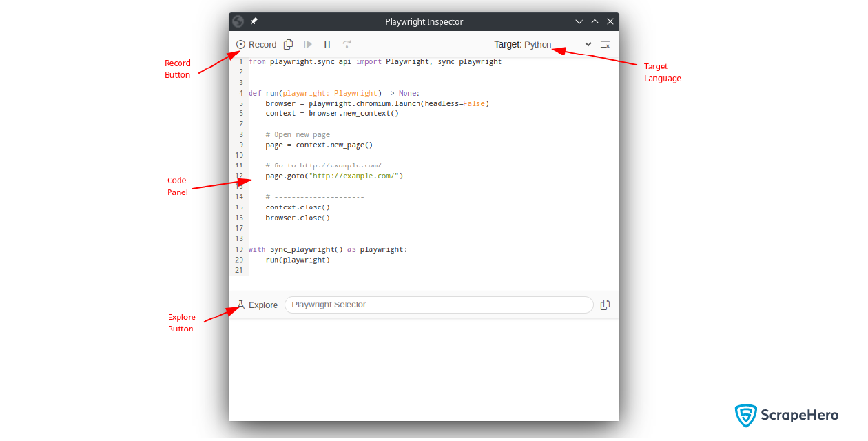Click the Pause icon in toolbar
The width and height of the screenshot is (868, 441).
[327, 44]
